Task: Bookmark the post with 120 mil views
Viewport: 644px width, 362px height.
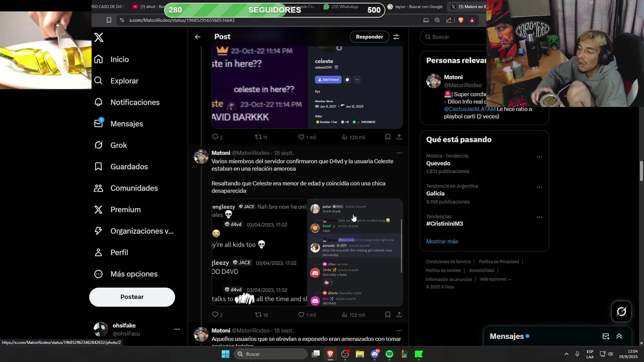Action: click(x=387, y=137)
